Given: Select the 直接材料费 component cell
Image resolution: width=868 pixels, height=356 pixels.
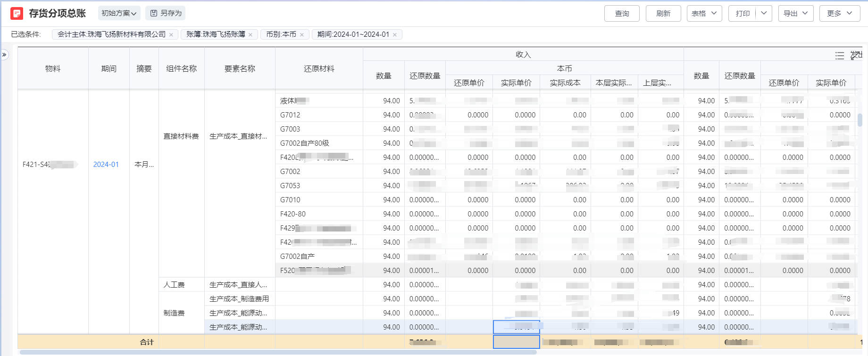Looking at the screenshot, I should click(x=181, y=136).
